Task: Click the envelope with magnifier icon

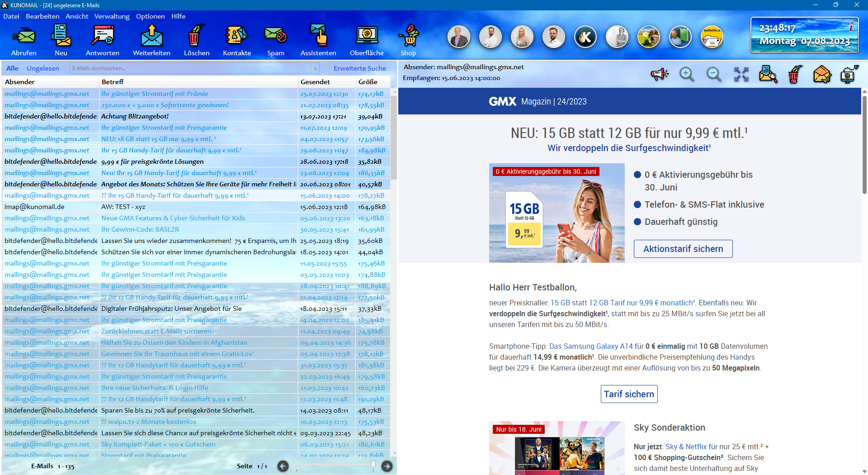Action: [x=768, y=74]
